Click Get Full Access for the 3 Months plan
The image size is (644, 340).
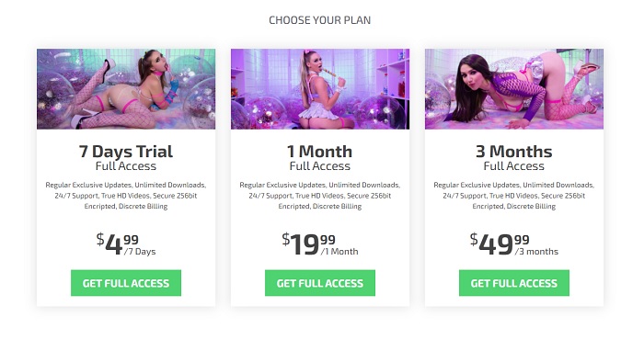coord(514,283)
